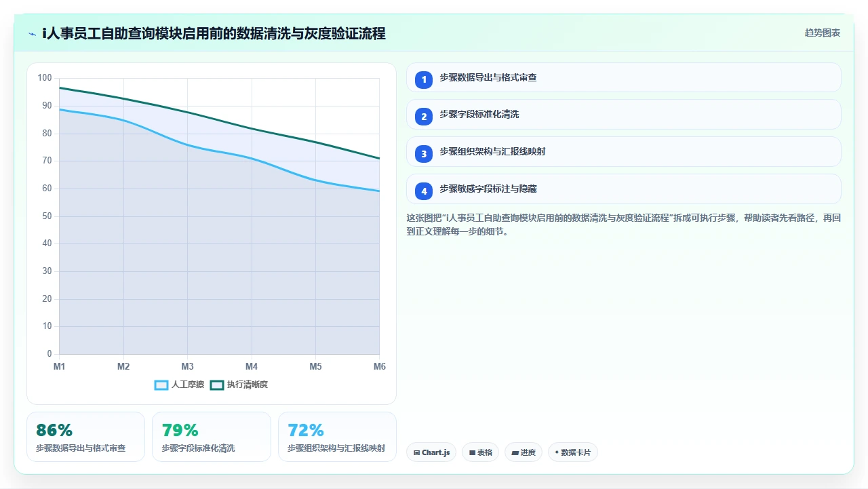Screen dimensions: 868x489
Task: Select the Chart.js tag
Action: pos(431,452)
